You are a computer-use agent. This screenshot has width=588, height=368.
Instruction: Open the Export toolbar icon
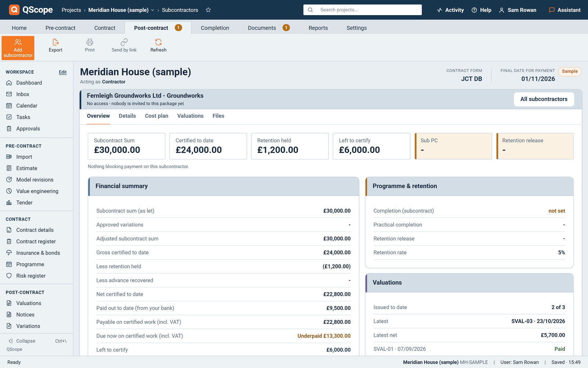pyautogui.click(x=55, y=46)
